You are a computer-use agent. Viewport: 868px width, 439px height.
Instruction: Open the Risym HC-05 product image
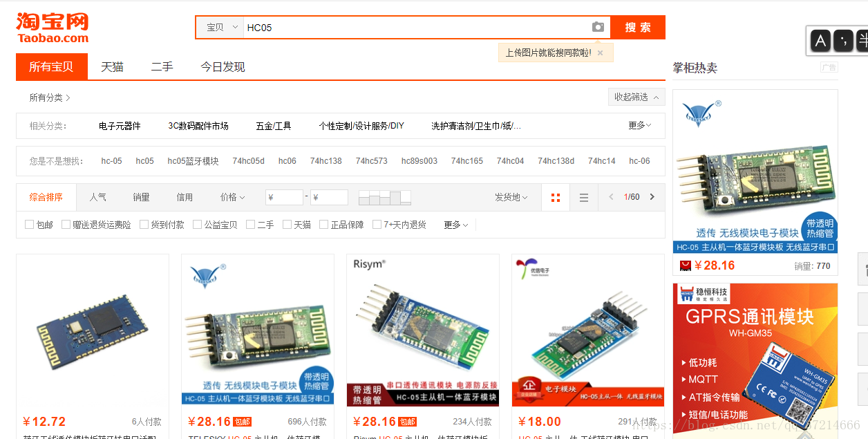(423, 330)
